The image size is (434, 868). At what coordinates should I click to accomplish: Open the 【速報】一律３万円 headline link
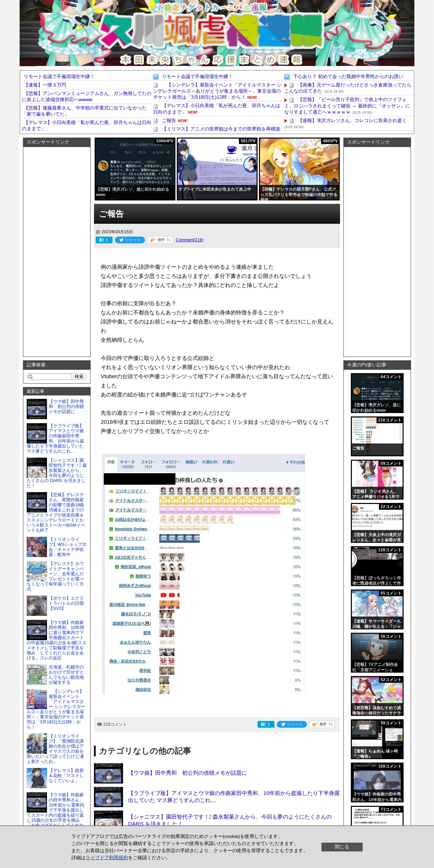click(x=45, y=85)
